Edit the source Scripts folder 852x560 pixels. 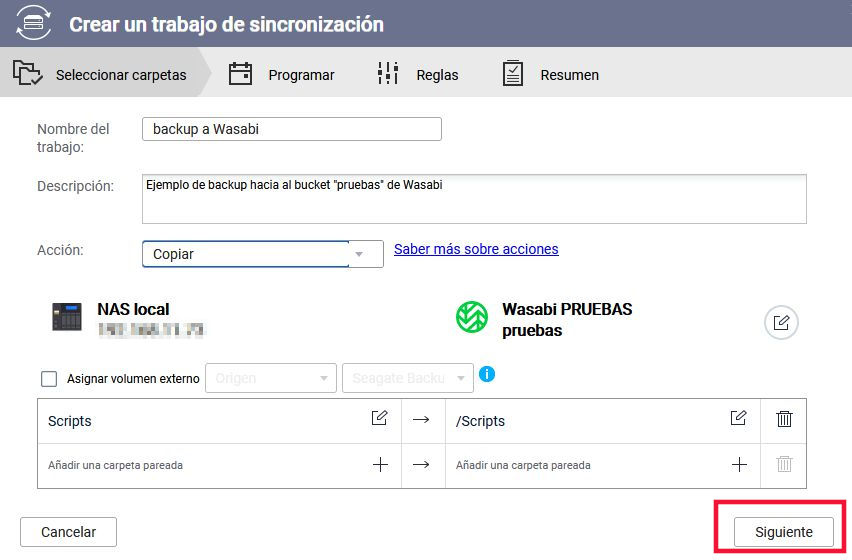[380, 419]
